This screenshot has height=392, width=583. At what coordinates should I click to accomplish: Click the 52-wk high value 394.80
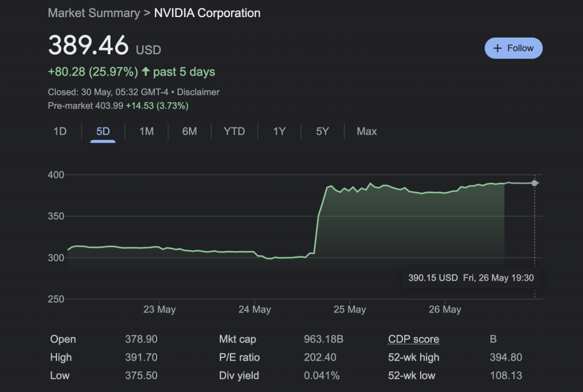click(x=506, y=357)
